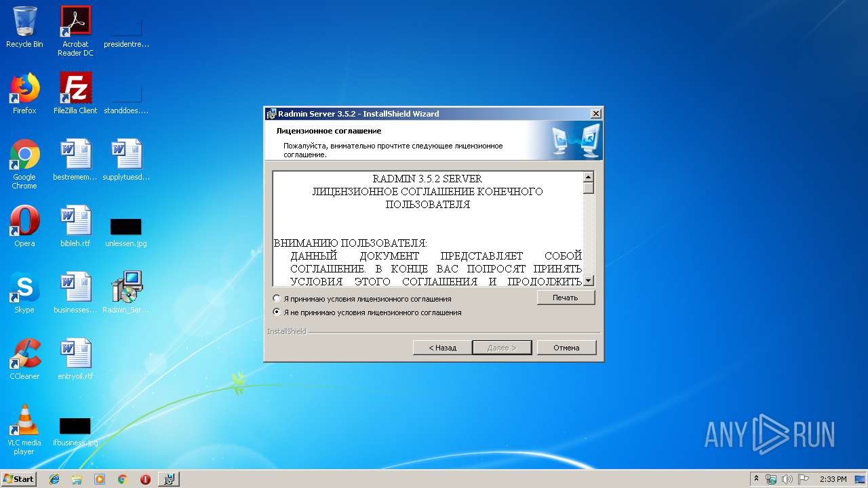The width and height of the screenshot is (868, 488).
Task: Select the Radmin_Ser installer icon
Action: click(x=126, y=293)
